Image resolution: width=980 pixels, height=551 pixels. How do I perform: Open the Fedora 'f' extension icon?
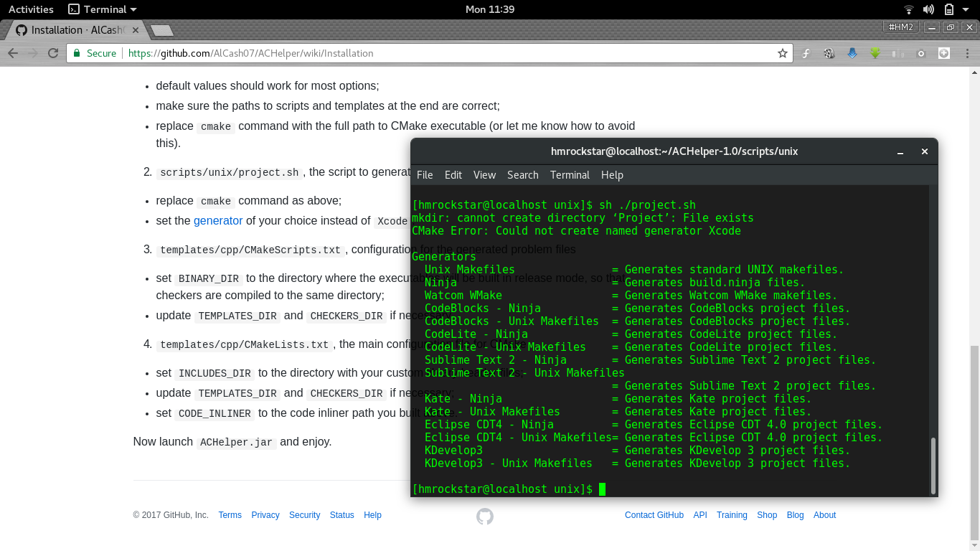806,53
